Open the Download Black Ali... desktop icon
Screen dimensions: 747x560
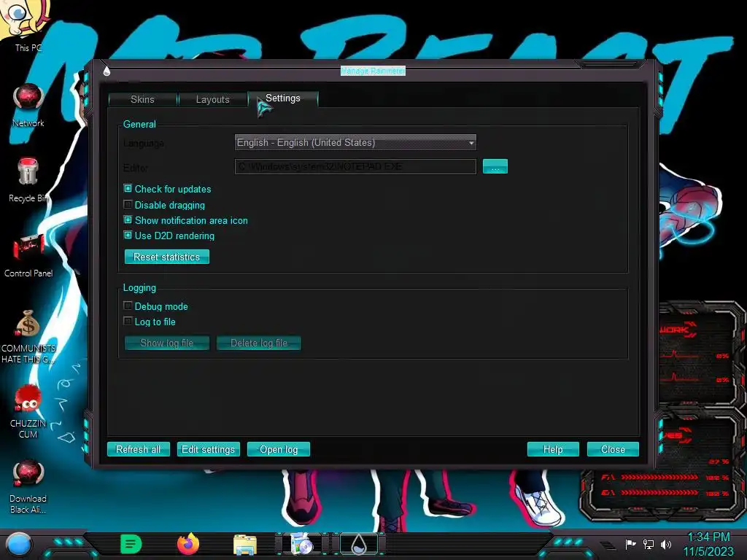coord(28,486)
